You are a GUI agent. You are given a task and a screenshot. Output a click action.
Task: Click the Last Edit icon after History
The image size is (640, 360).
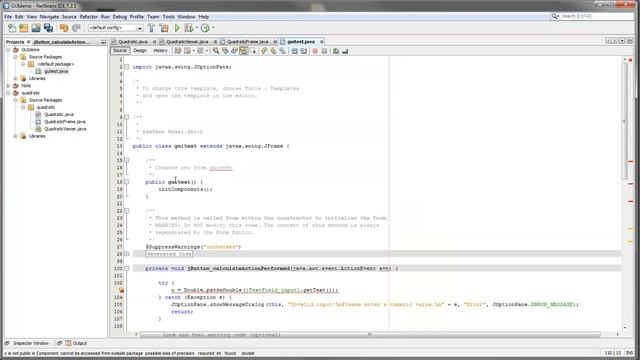coord(178,51)
